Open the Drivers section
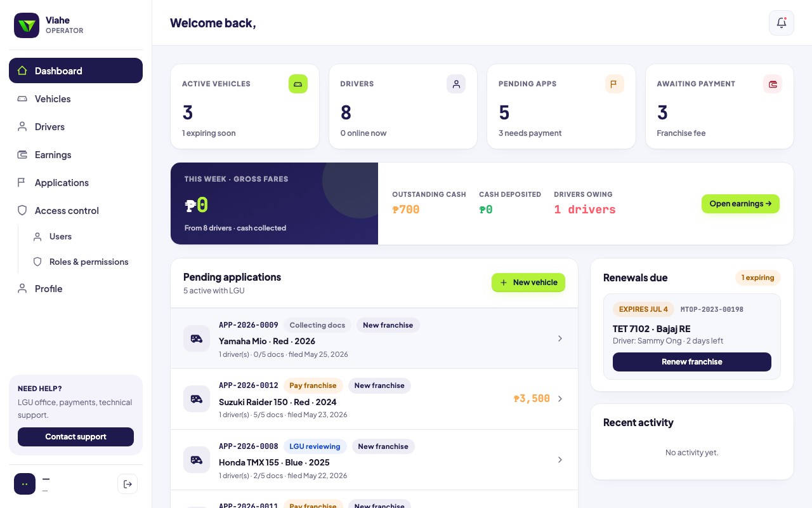The width and height of the screenshot is (812, 508). click(75, 126)
